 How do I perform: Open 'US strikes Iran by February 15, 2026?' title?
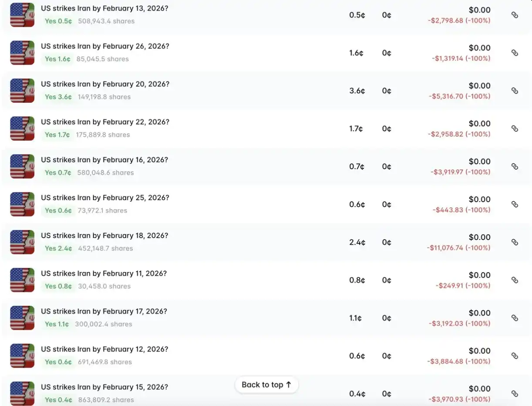[104, 387]
